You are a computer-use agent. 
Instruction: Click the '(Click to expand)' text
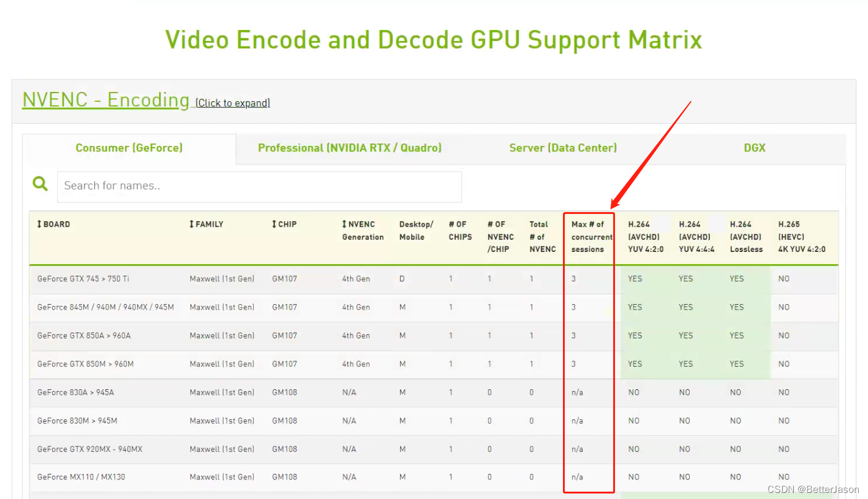click(232, 103)
